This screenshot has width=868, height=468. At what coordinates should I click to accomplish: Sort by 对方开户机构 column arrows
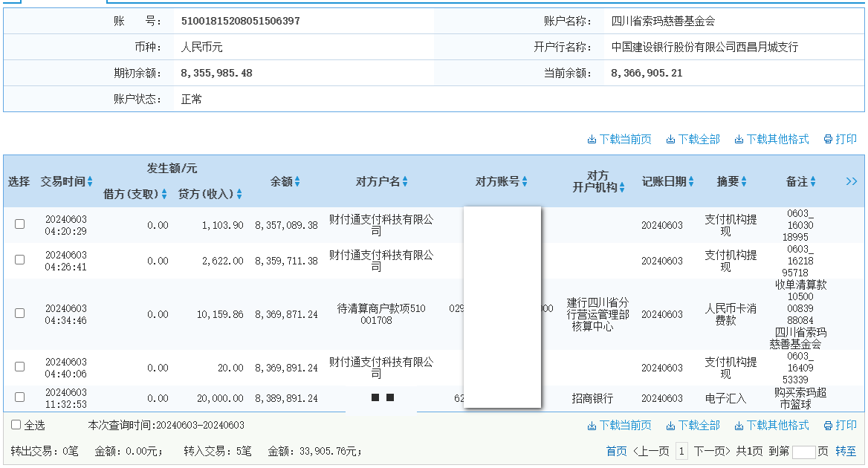pyautogui.click(x=622, y=187)
